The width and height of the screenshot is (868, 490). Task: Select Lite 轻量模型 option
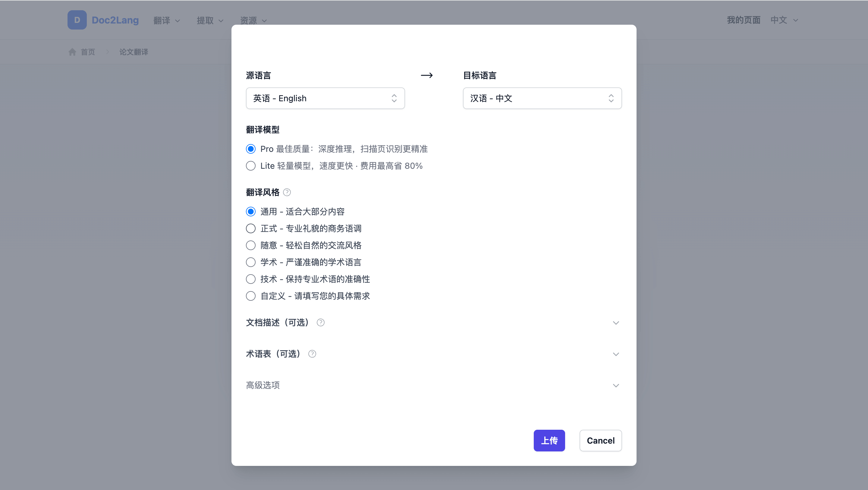coord(251,166)
